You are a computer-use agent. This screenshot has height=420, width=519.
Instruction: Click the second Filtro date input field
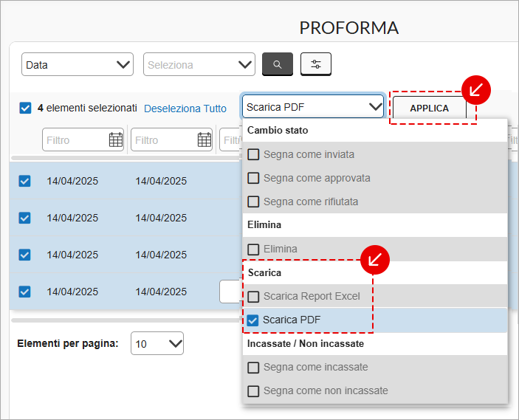click(172, 140)
